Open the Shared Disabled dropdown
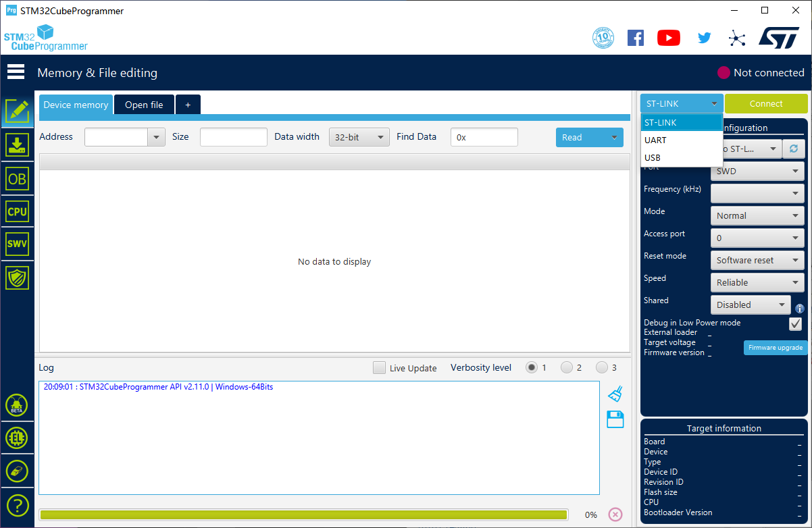Image resolution: width=812 pixels, height=528 pixels. (x=751, y=305)
